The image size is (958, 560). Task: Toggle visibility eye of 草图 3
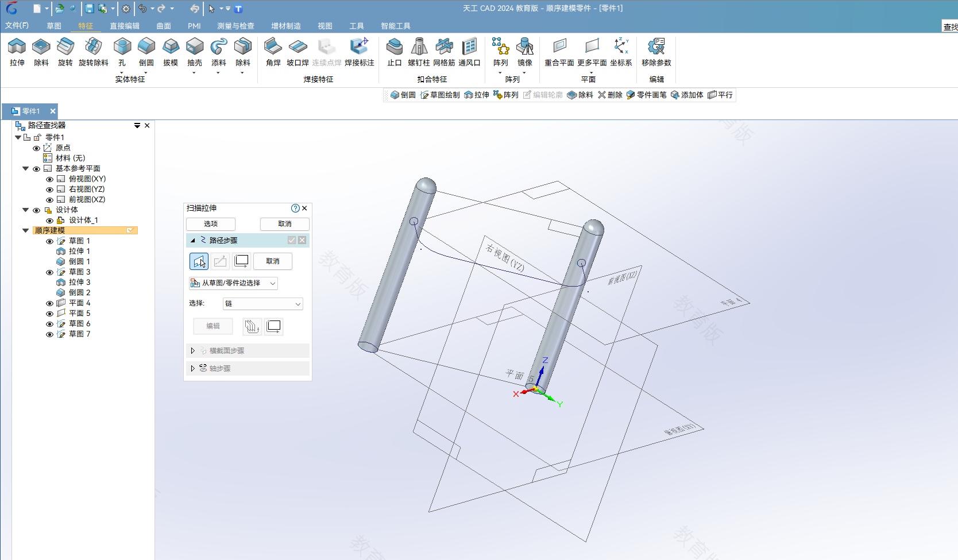point(49,272)
